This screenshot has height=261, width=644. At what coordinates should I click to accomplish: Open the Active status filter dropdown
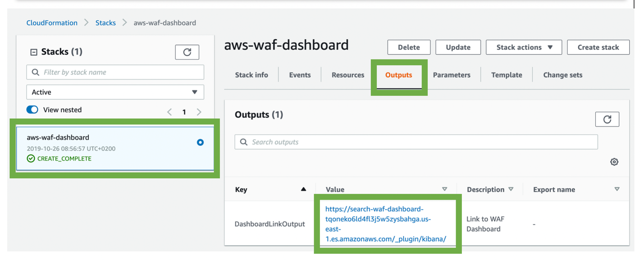(x=115, y=92)
